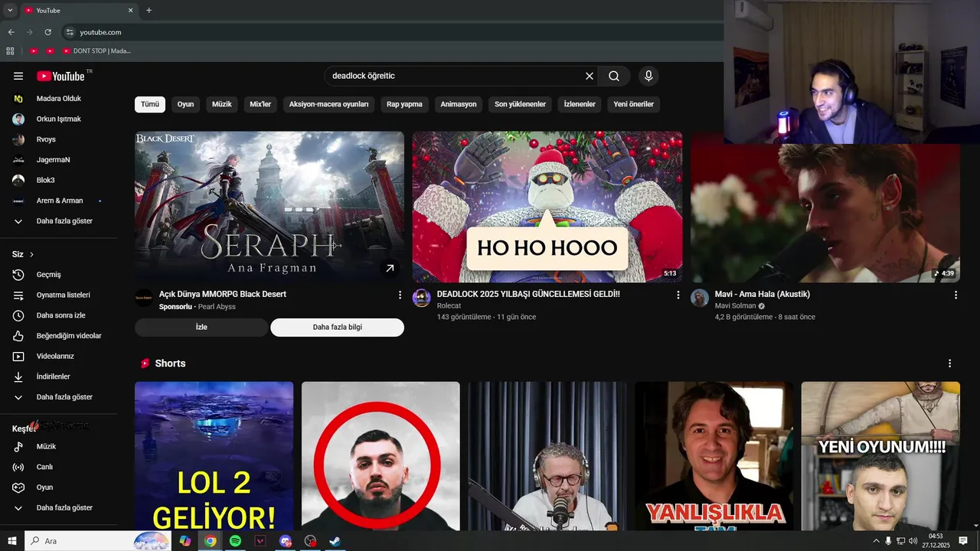
Task: Open YANLIŞLIKLA short thumbnail
Action: 714,456
